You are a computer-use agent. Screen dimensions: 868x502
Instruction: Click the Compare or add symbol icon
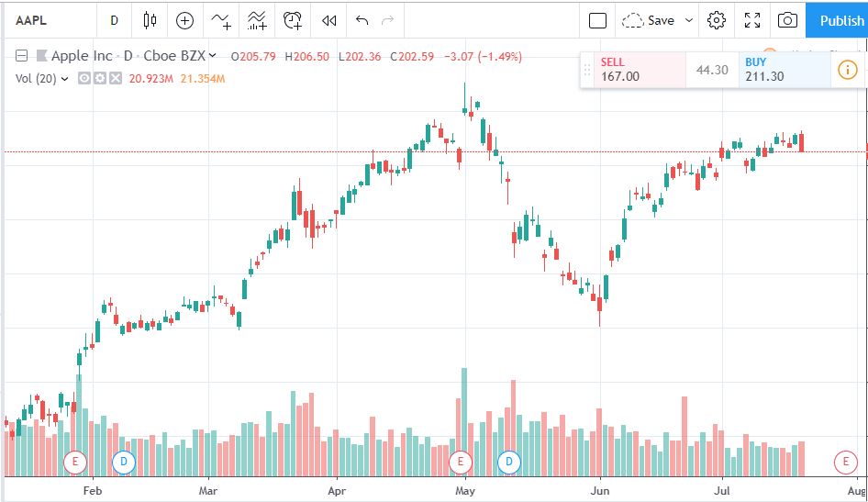[x=184, y=20]
